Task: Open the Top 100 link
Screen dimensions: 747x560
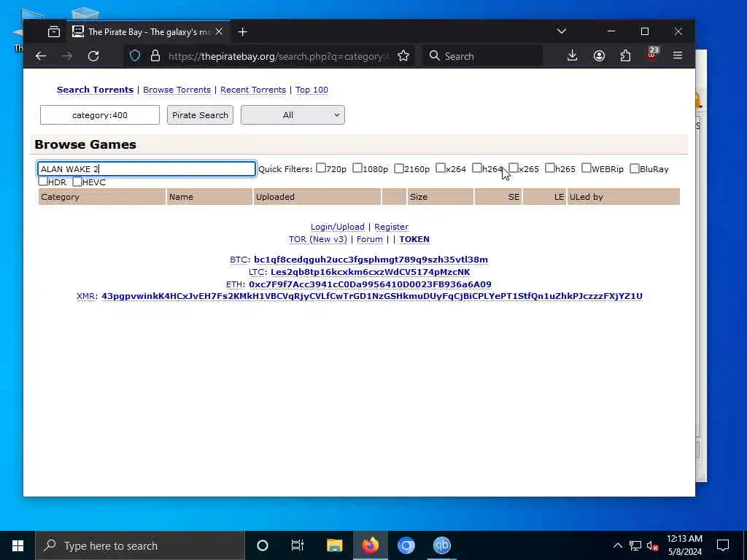Action: point(311,90)
